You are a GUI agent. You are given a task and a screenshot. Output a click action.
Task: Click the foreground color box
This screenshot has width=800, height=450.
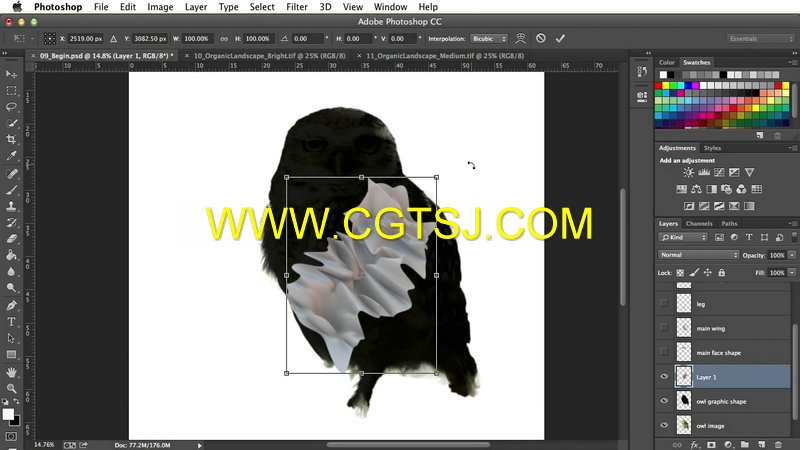click(x=8, y=414)
